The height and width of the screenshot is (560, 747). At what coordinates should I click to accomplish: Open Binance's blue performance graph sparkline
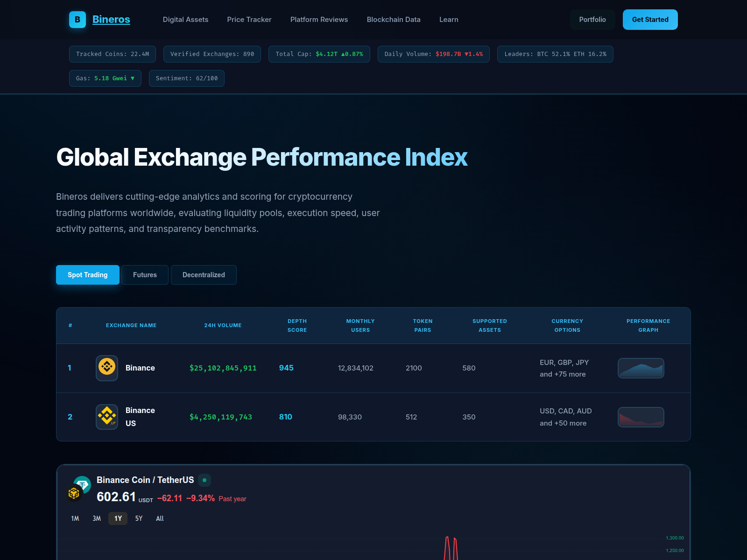[641, 368]
